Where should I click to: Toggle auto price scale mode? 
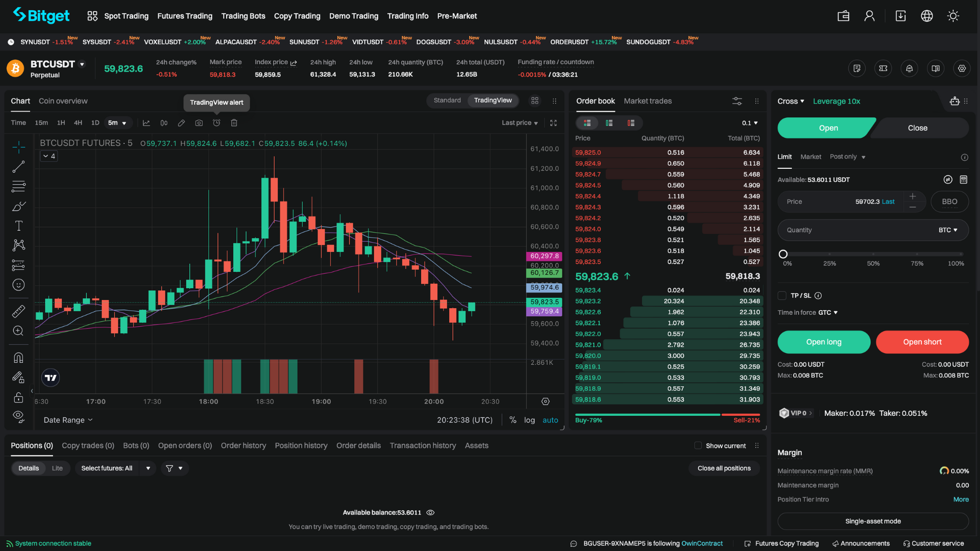(551, 420)
